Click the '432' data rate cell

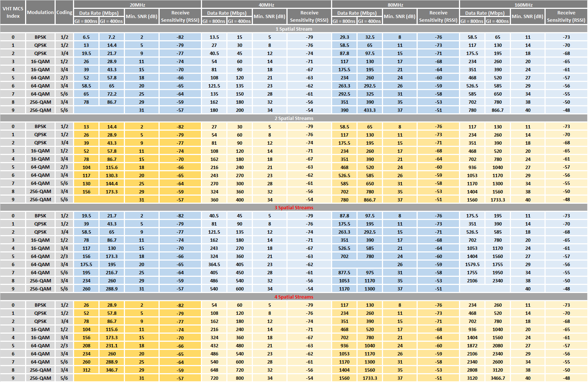[x=214, y=346]
